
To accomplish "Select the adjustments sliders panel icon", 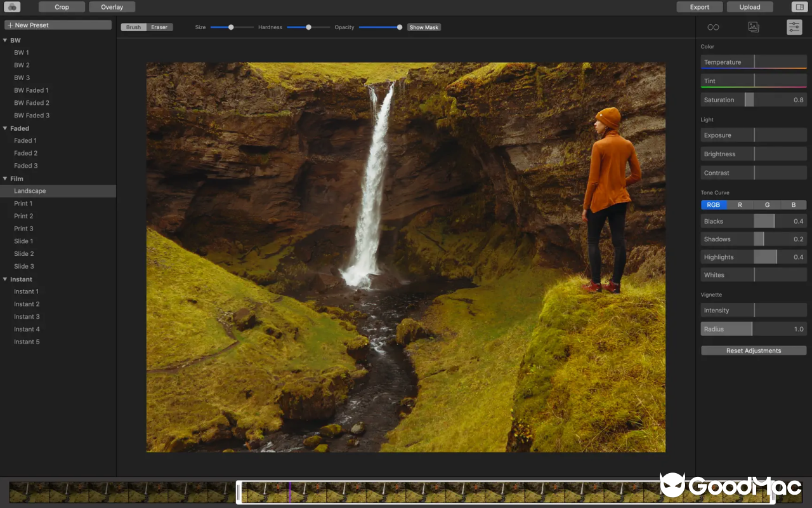I will click(x=794, y=27).
